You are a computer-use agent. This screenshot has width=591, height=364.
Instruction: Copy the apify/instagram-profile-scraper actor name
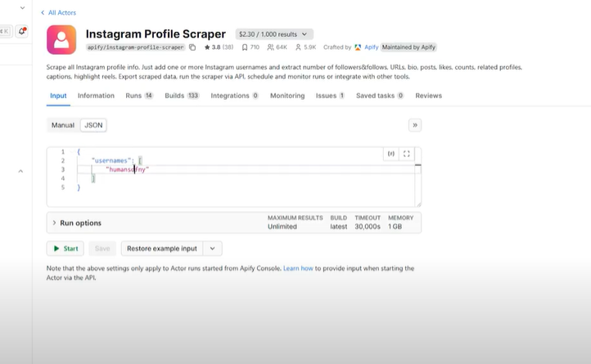click(192, 47)
